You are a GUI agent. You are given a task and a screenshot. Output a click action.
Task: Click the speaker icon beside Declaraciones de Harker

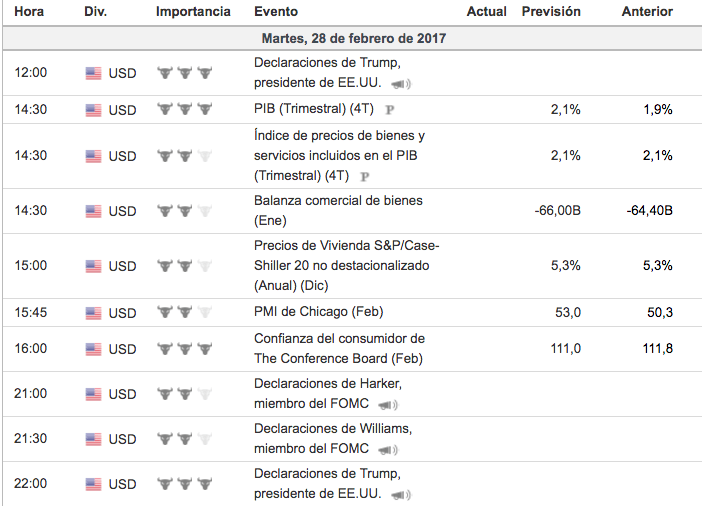tap(387, 404)
